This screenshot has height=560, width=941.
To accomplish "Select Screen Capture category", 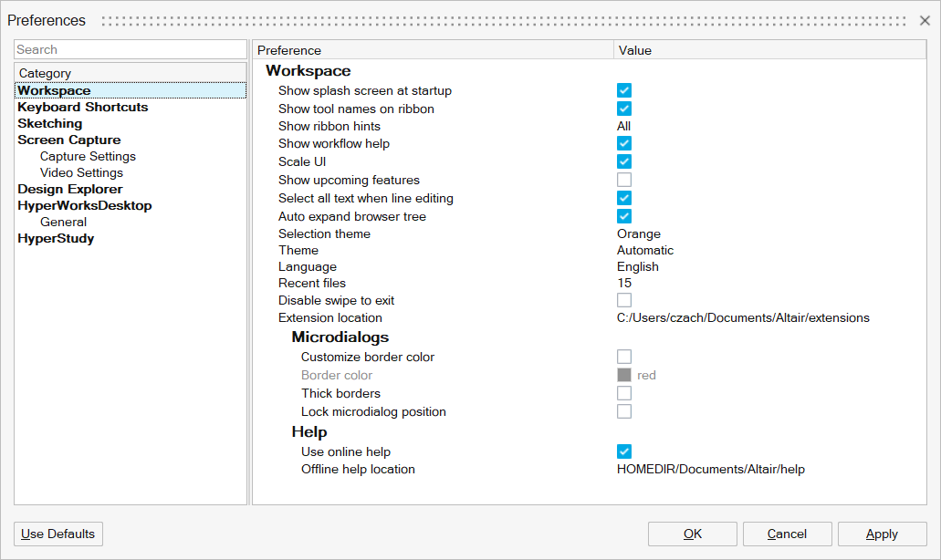I will click(69, 140).
